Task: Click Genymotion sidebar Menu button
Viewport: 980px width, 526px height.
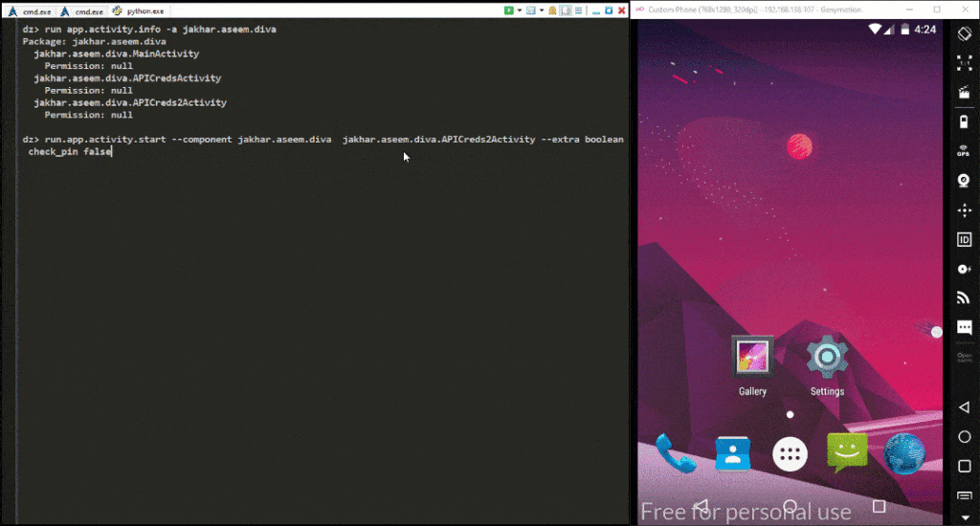Action: pos(965,496)
